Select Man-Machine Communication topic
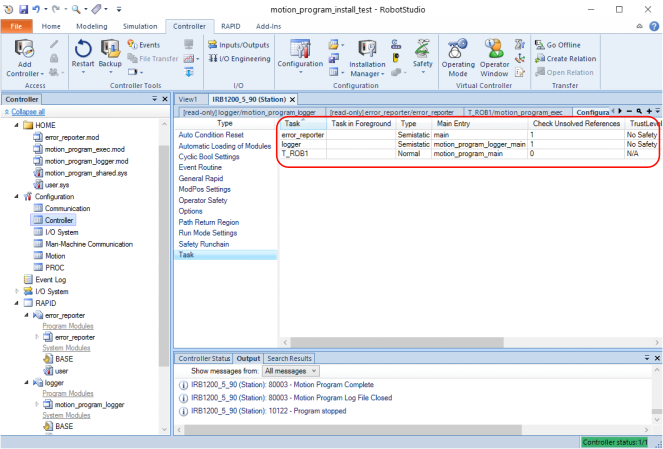Image resolution: width=663 pixels, height=449 pixels. pyautogui.click(x=83, y=244)
